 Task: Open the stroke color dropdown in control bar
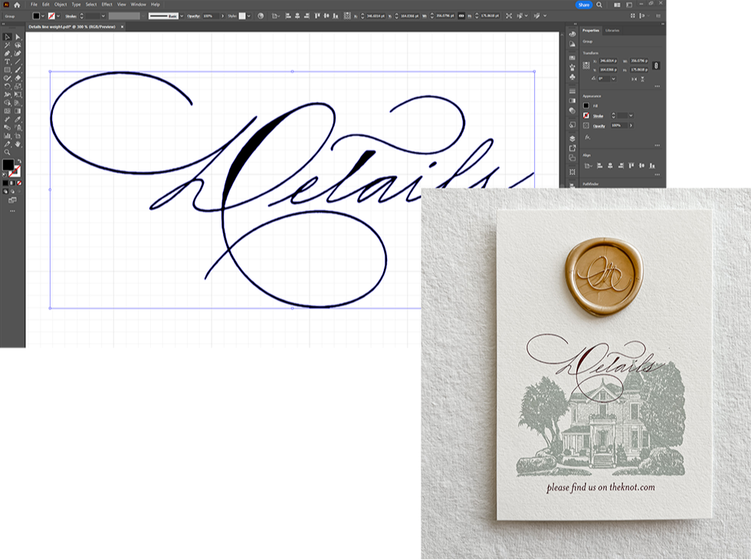click(58, 16)
